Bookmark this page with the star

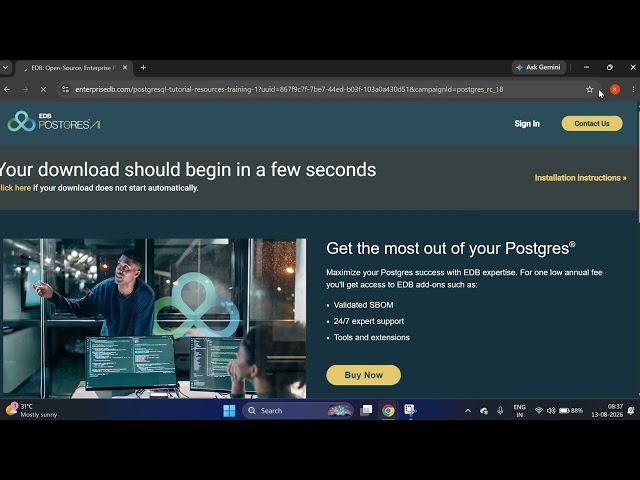pos(589,89)
